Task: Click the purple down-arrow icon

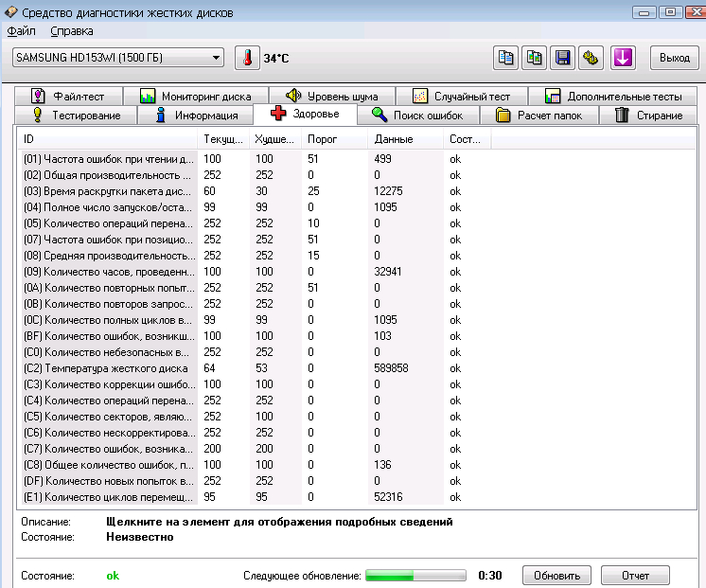Action: point(623,58)
